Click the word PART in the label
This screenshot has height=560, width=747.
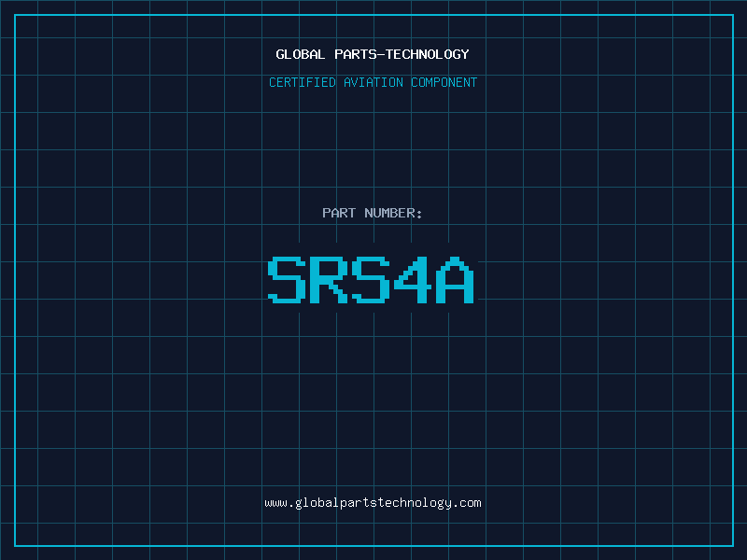(339, 213)
